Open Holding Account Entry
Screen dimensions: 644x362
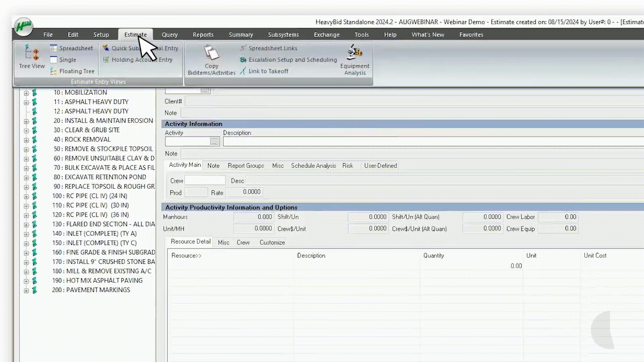(138, 60)
